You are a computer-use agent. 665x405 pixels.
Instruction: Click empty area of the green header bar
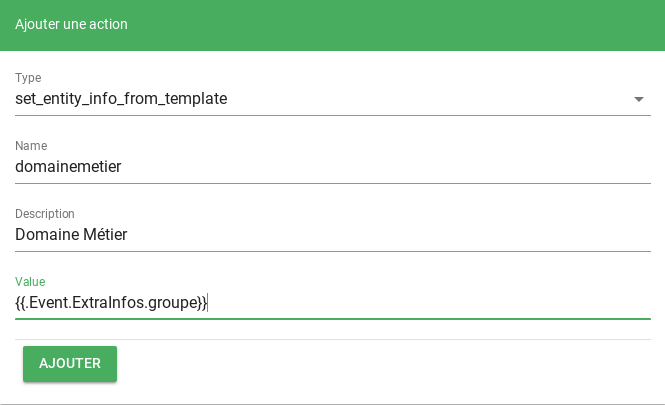[403, 25]
